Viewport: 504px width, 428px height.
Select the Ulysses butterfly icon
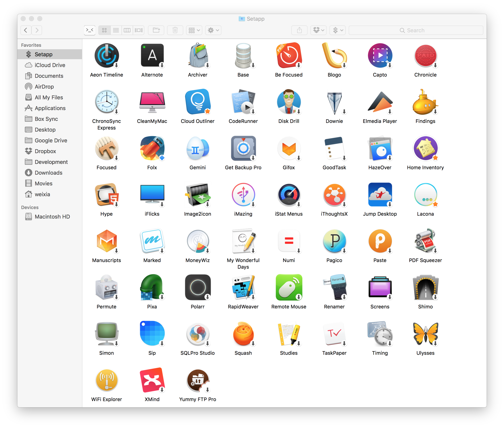(425, 334)
